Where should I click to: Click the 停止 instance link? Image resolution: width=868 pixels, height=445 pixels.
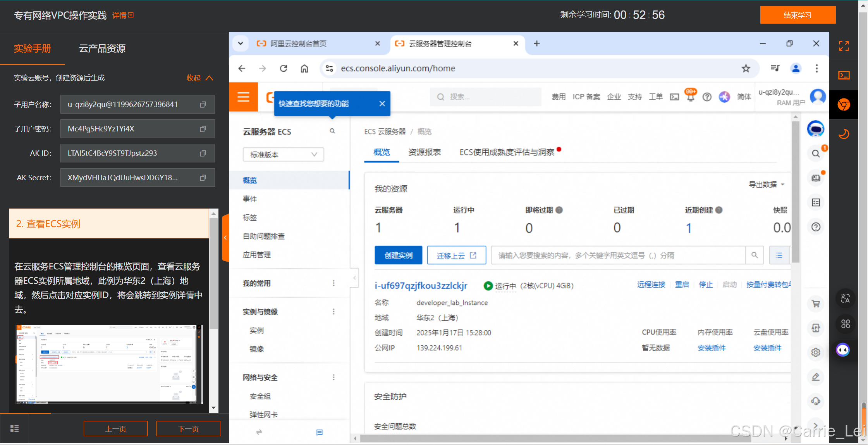pos(706,285)
